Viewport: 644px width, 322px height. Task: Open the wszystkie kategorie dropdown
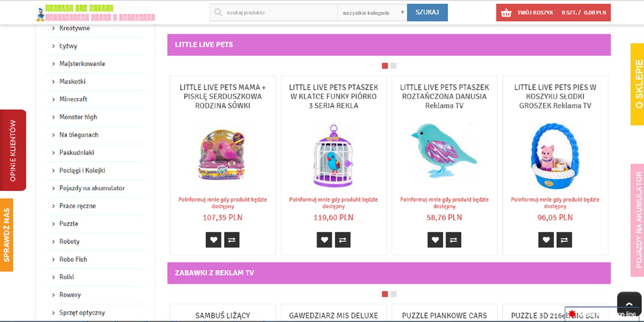pyautogui.click(x=372, y=13)
